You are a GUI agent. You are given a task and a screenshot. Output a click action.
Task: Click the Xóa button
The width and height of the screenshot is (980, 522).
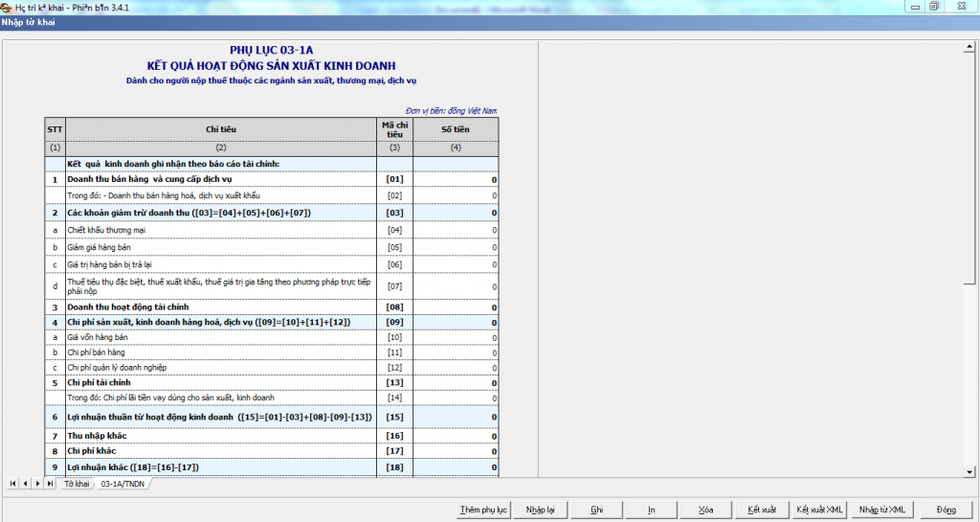point(707,510)
